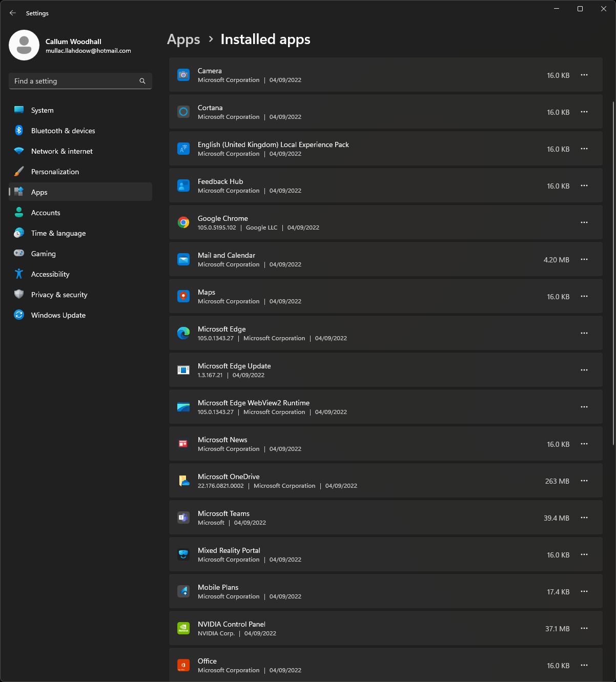616x682 pixels.
Task: Open more options for Office
Action: click(x=584, y=665)
